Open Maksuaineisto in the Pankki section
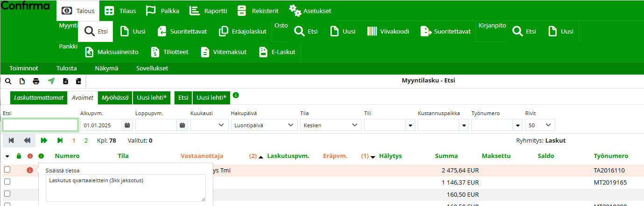The image size is (644, 206). (112, 52)
